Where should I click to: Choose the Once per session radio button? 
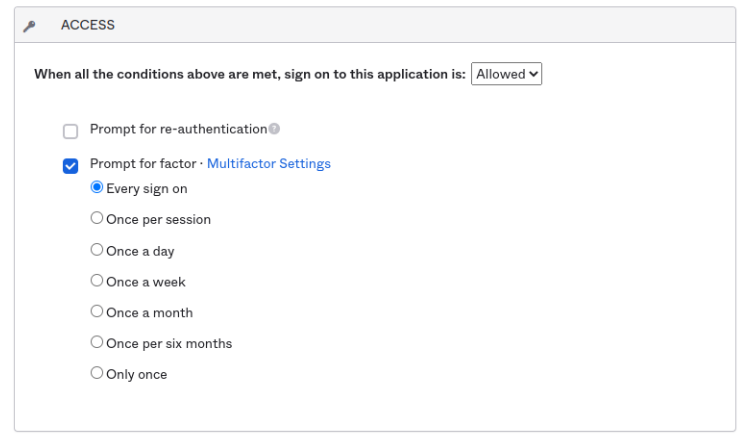click(97, 218)
